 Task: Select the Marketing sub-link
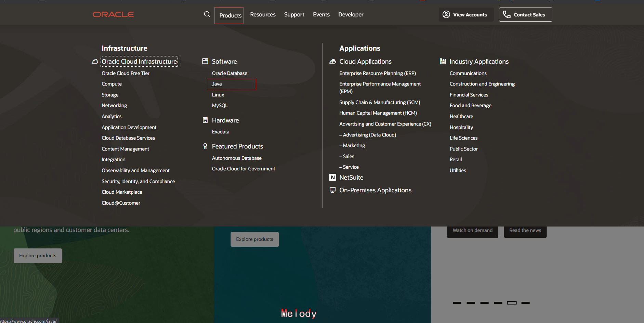[x=352, y=145]
